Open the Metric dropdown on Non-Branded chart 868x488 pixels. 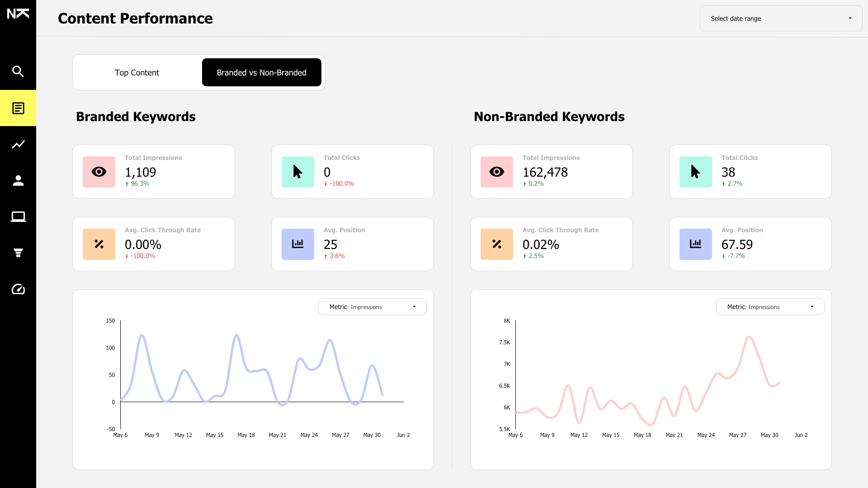[770, 306]
